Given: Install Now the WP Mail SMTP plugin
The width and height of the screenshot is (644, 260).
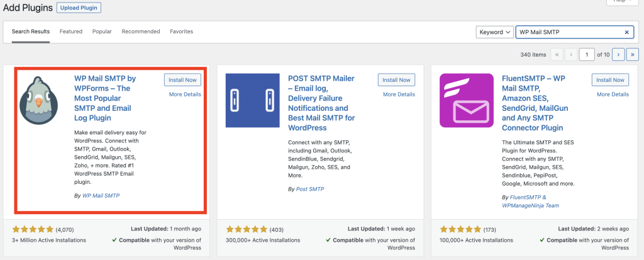Looking at the screenshot, I should pos(183,80).
